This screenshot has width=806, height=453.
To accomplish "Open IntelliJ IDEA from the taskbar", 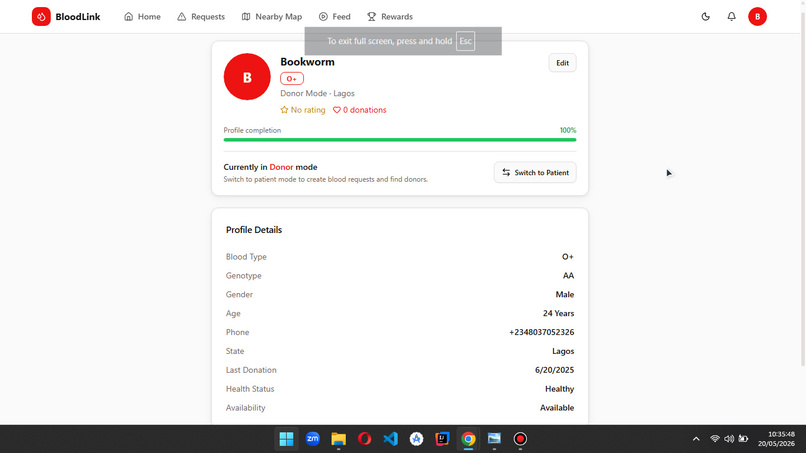I will [442, 439].
